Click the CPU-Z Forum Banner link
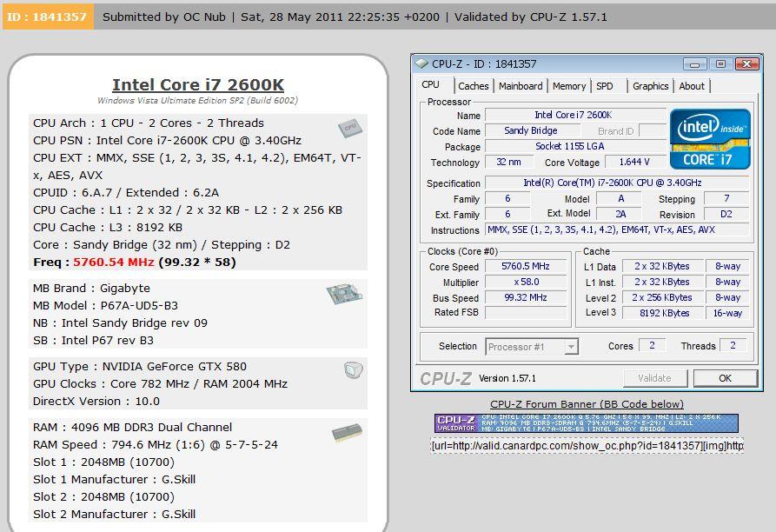This screenshot has width=776, height=532. pyautogui.click(x=587, y=404)
